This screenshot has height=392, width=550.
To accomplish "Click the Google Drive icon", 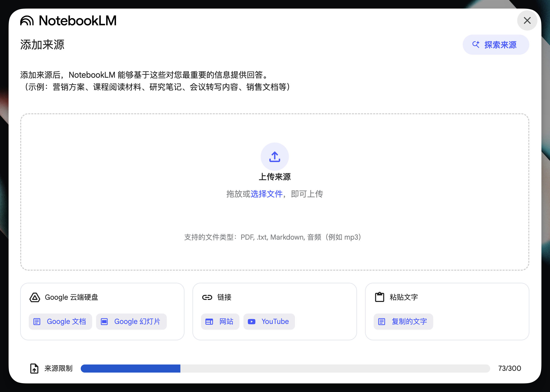I will [35, 297].
